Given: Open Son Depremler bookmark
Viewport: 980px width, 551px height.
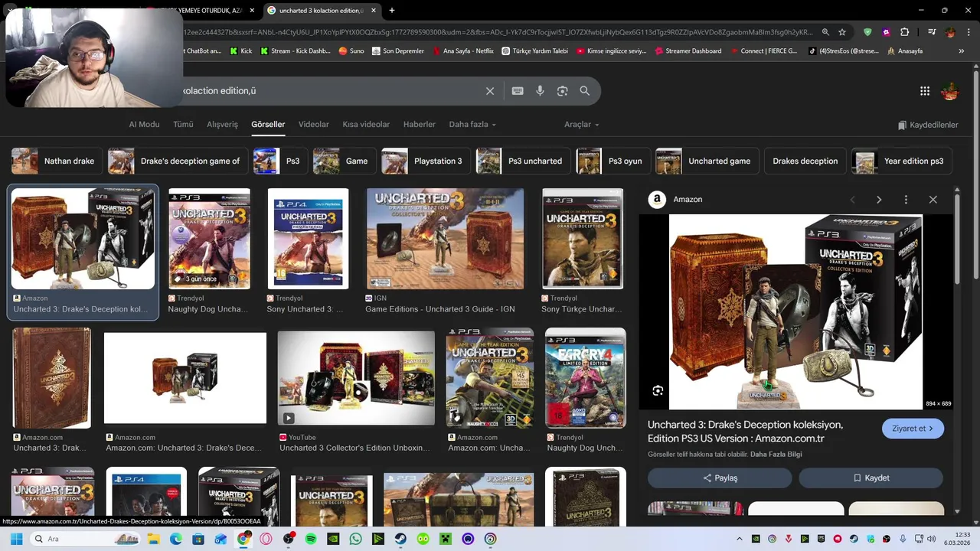Looking at the screenshot, I should pyautogui.click(x=398, y=51).
